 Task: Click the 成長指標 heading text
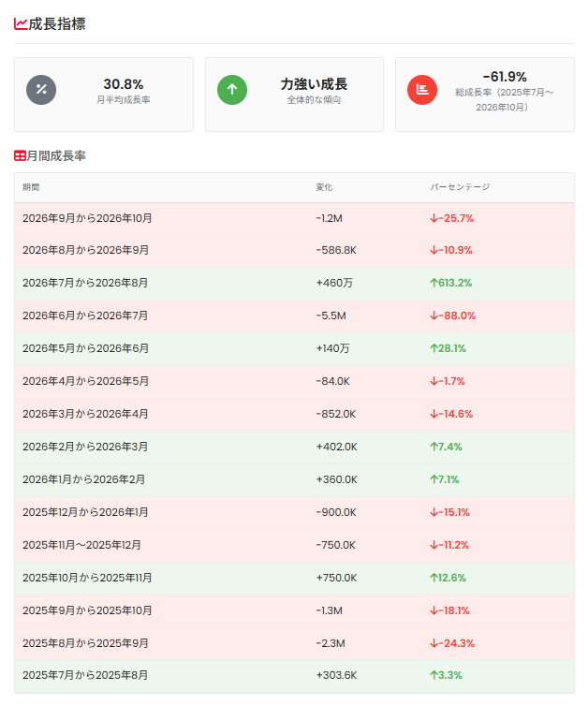point(57,24)
